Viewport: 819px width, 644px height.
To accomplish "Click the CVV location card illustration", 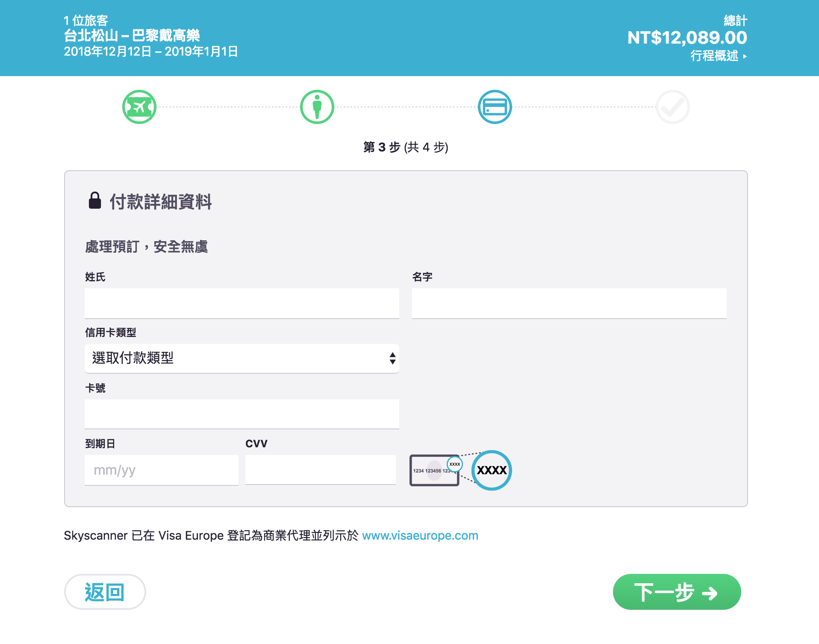I will tap(435, 470).
